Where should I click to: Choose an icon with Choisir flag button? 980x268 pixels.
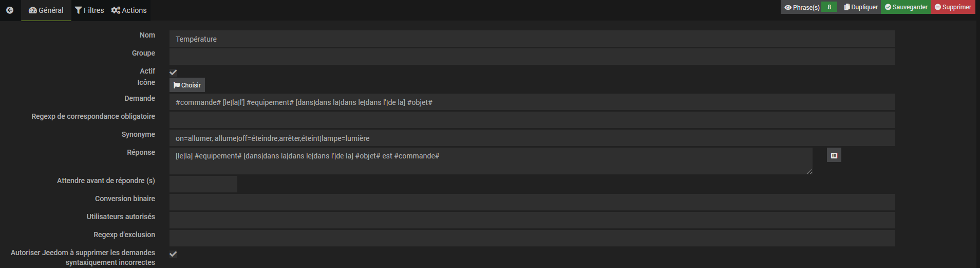point(187,85)
